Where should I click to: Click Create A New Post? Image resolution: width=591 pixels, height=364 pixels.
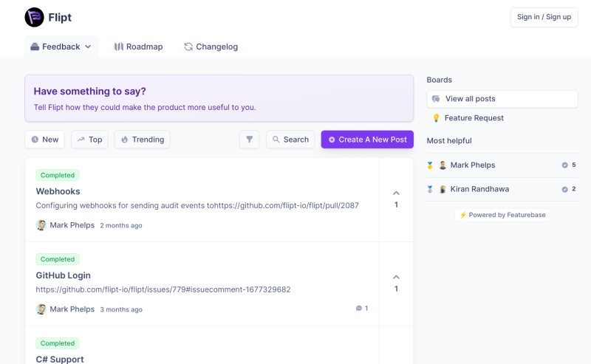367,140
